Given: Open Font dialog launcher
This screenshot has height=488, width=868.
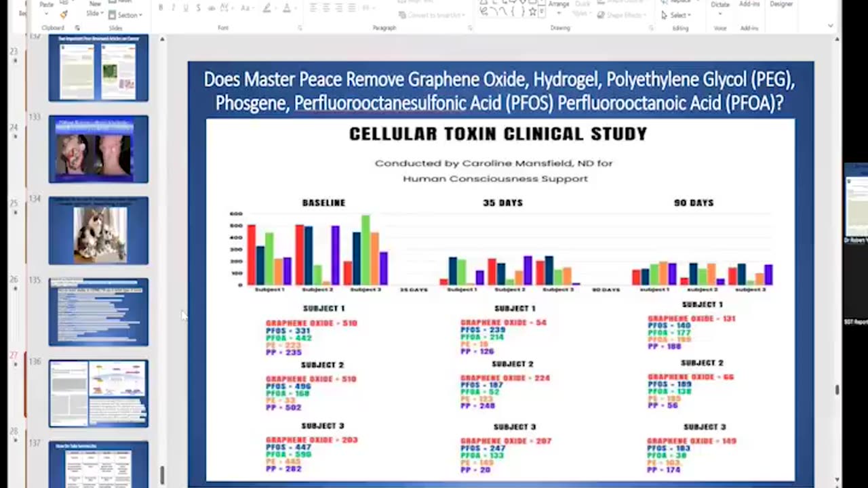Looking at the screenshot, I should pos(300,28).
